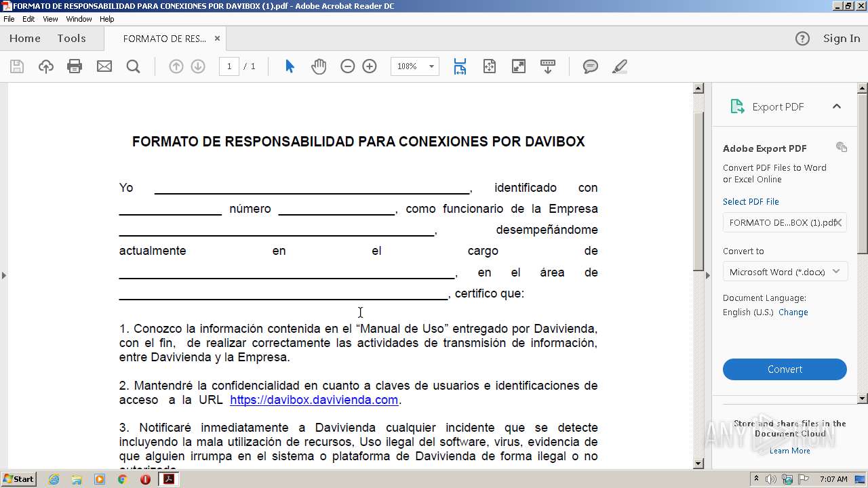Open the Find text magnifier icon
The width and height of the screenshot is (868, 488).
(134, 66)
